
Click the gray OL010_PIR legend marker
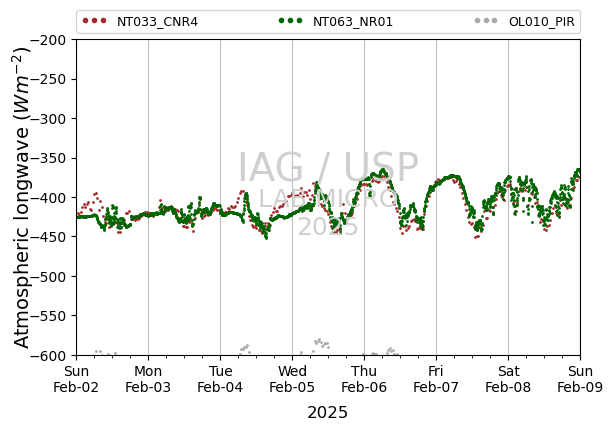pyautogui.click(x=486, y=21)
